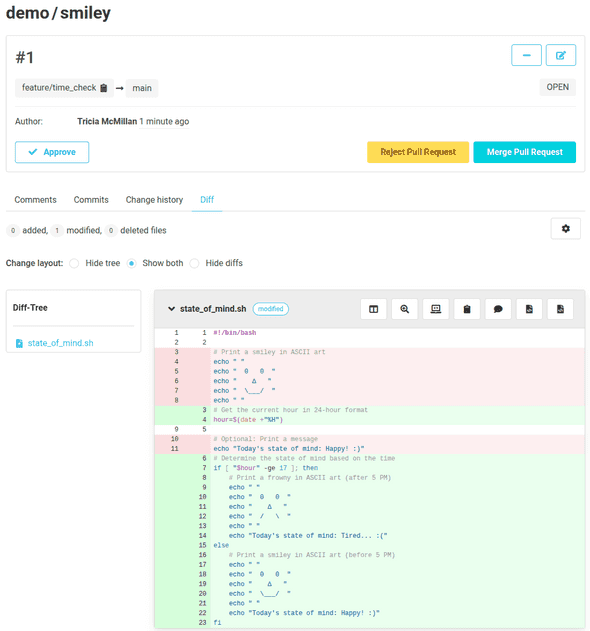Open the edit pull request pencil icon
Screen dimensions: 590x631
(561, 55)
